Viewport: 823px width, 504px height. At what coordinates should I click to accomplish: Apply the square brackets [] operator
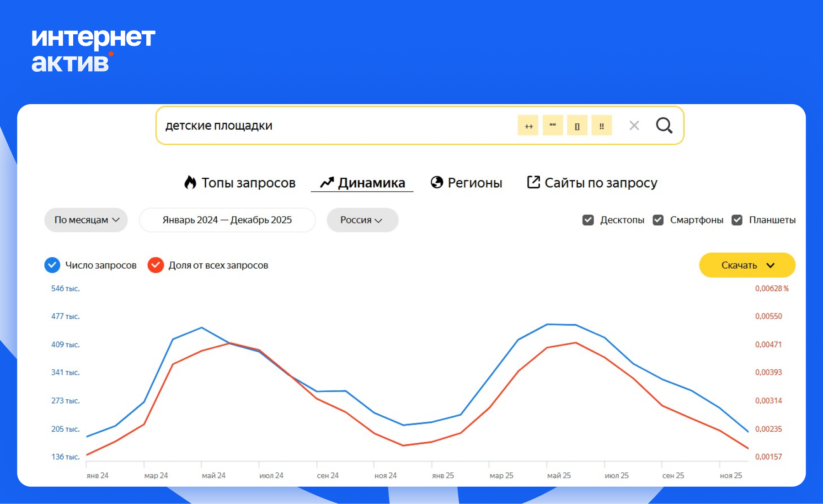coord(577,126)
